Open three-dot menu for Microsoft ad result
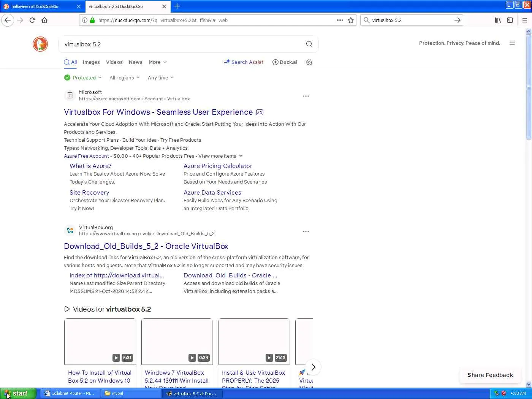 tap(306, 96)
